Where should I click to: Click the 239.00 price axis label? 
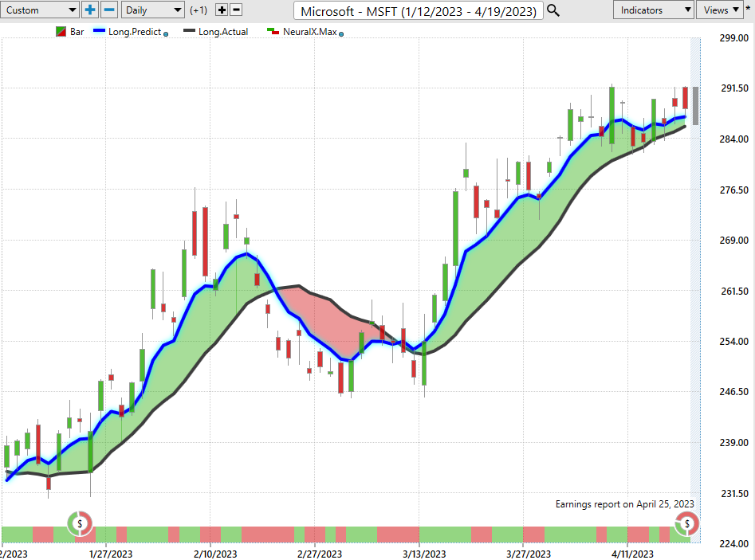click(734, 443)
